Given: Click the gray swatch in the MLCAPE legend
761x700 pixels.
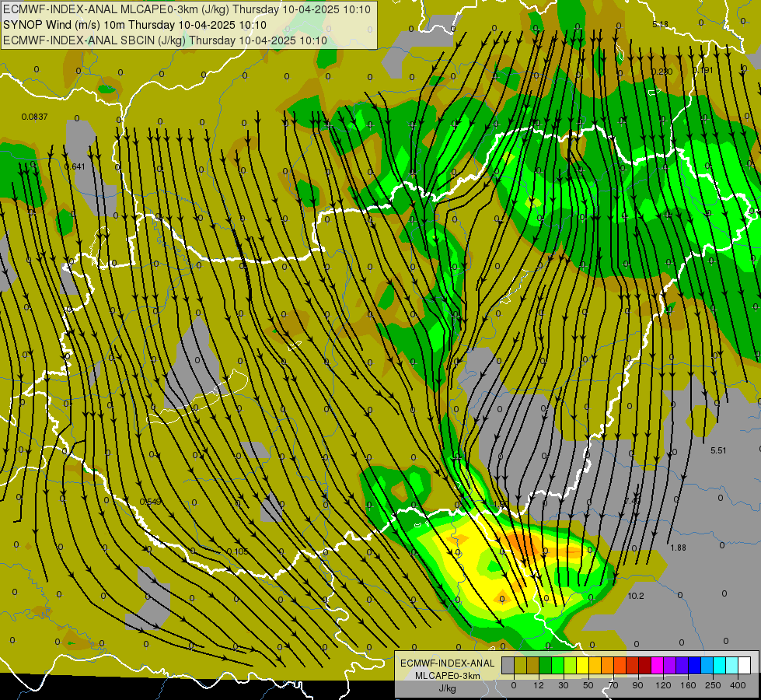Looking at the screenshot, I should [x=508, y=665].
